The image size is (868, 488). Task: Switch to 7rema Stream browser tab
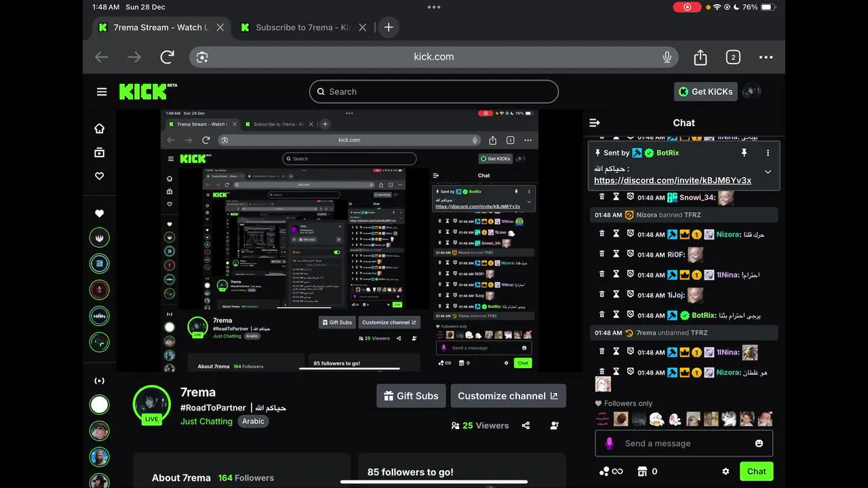(161, 28)
